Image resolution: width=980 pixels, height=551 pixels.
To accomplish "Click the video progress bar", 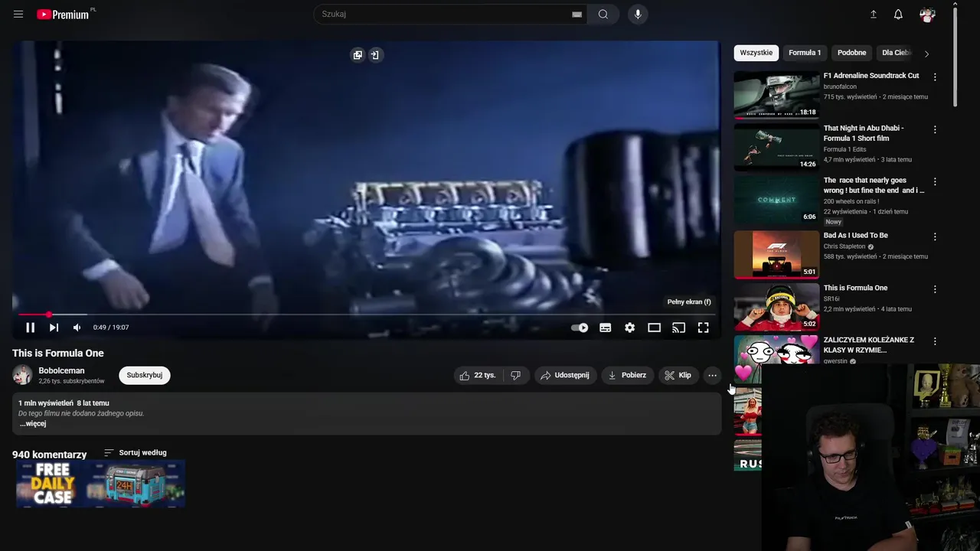I will [367, 315].
